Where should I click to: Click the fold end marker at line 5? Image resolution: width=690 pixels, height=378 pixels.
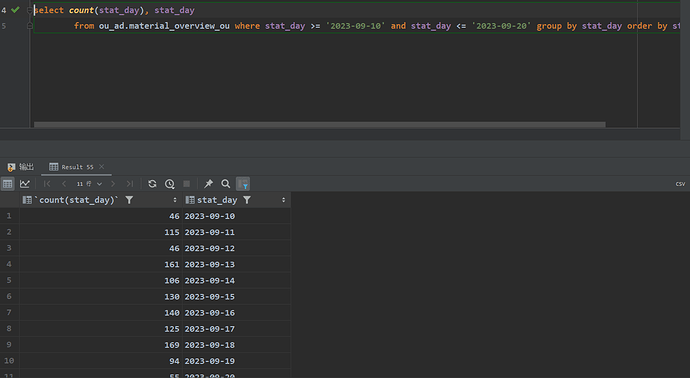pos(29,26)
